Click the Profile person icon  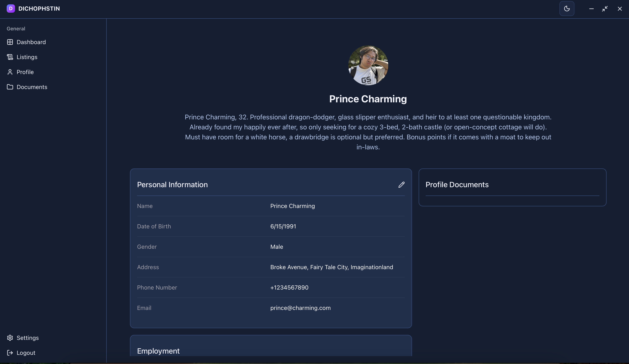click(10, 72)
